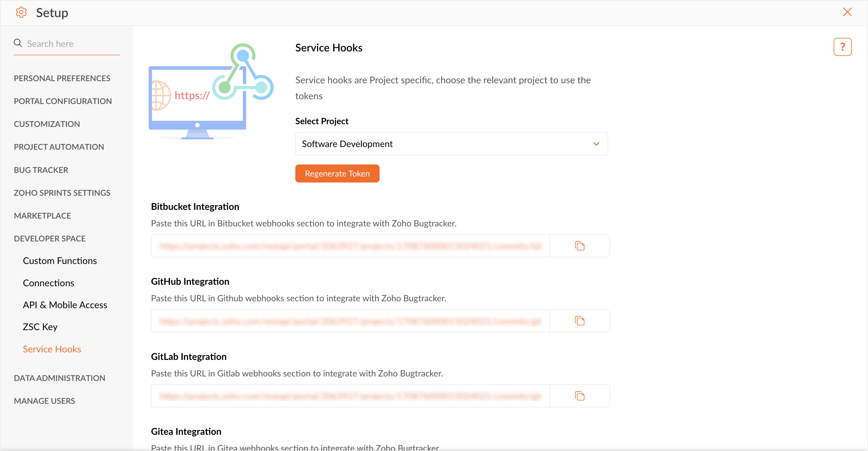The image size is (868, 451).
Task: Copy the GitLab webhook URL
Action: click(579, 396)
